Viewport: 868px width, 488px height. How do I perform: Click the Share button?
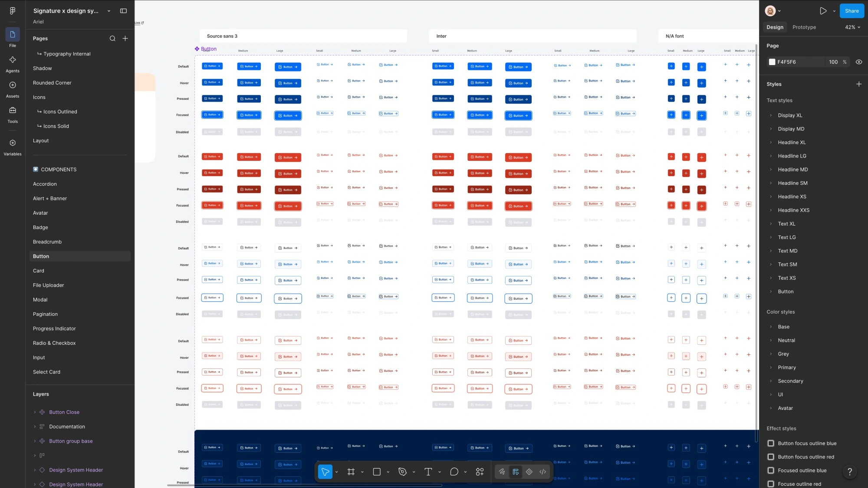(x=852, y=11)
